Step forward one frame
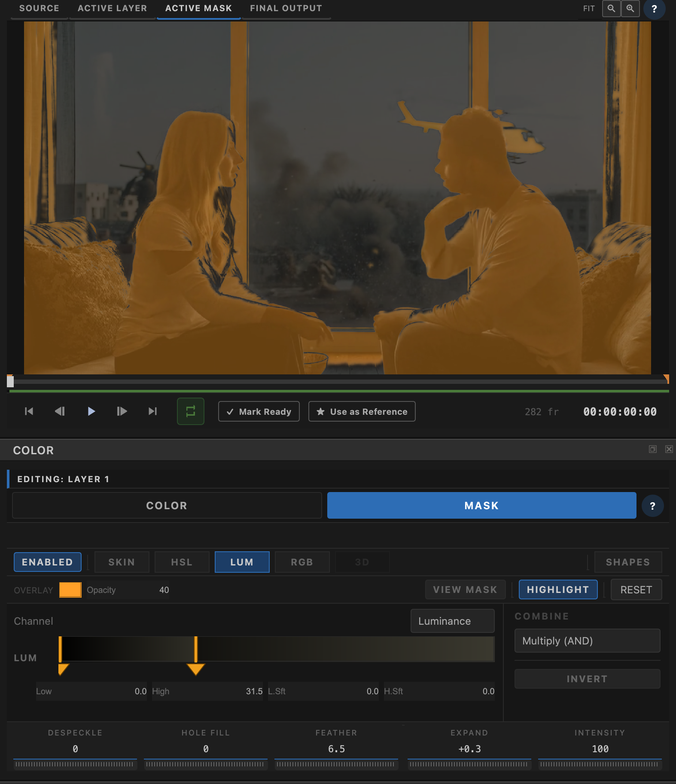The width and height of the screenshot is (676, 784). (122, 411)
